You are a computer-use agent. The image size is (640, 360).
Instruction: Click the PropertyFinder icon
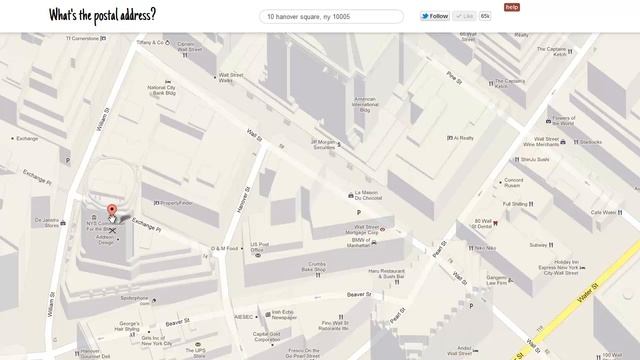pos(156,203)
